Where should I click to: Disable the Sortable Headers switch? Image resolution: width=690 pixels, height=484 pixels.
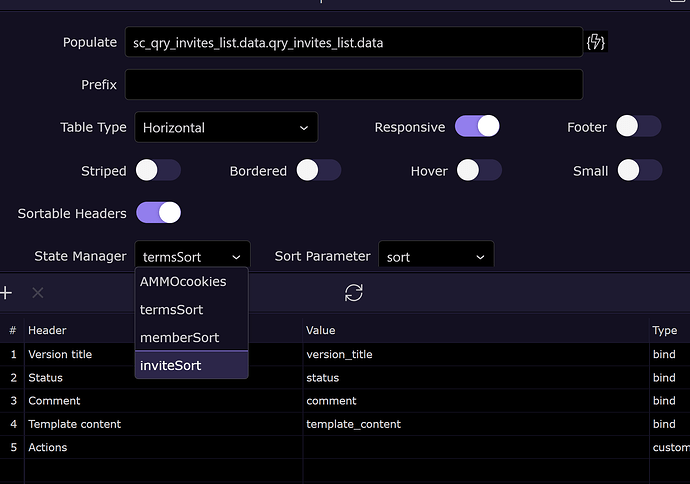[158, 213]
